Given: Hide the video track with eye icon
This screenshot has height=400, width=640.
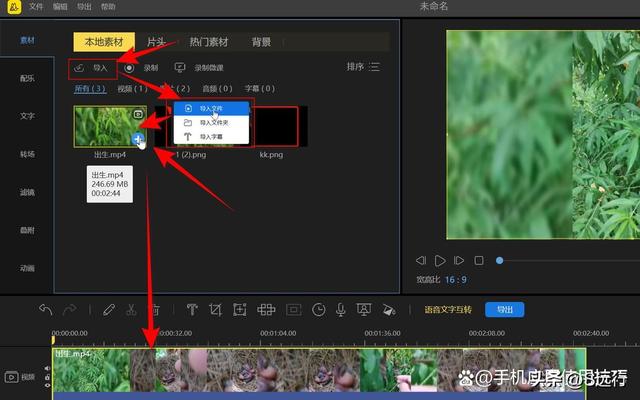Looking at the screenshot, I should click(x=47, y=385).
